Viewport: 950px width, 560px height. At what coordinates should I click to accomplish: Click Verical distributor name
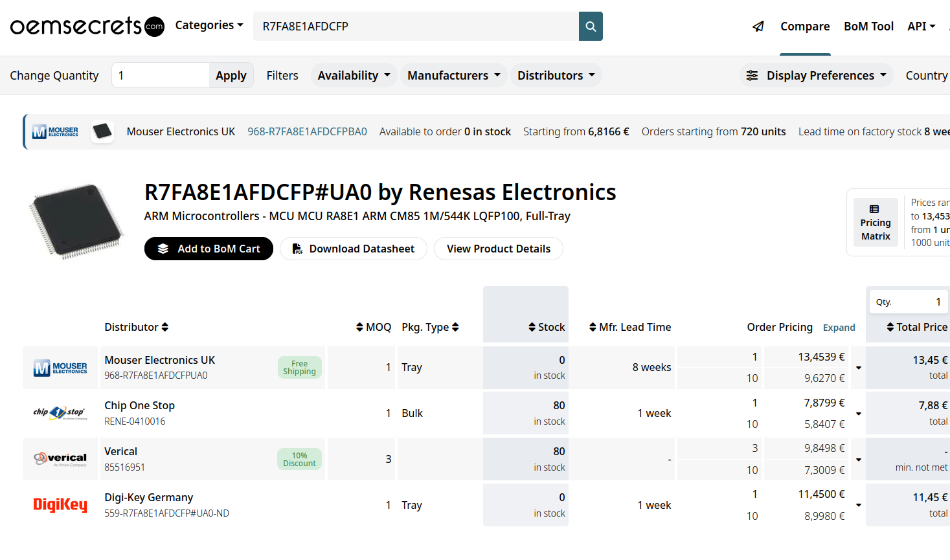pyautogui.click(x=121, y=451)
